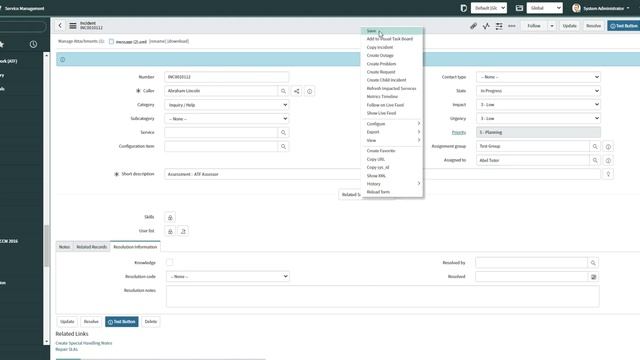Change the State dropdown
The height and width of the screenshot is (360, 640).
[x=538, y=91]
